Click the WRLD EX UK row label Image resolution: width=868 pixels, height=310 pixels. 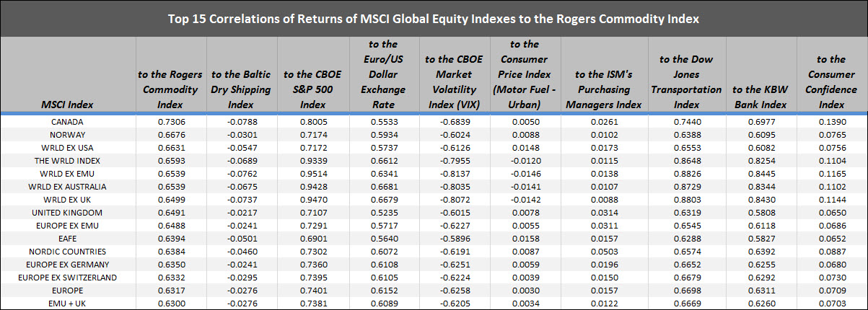coord(68,200)
